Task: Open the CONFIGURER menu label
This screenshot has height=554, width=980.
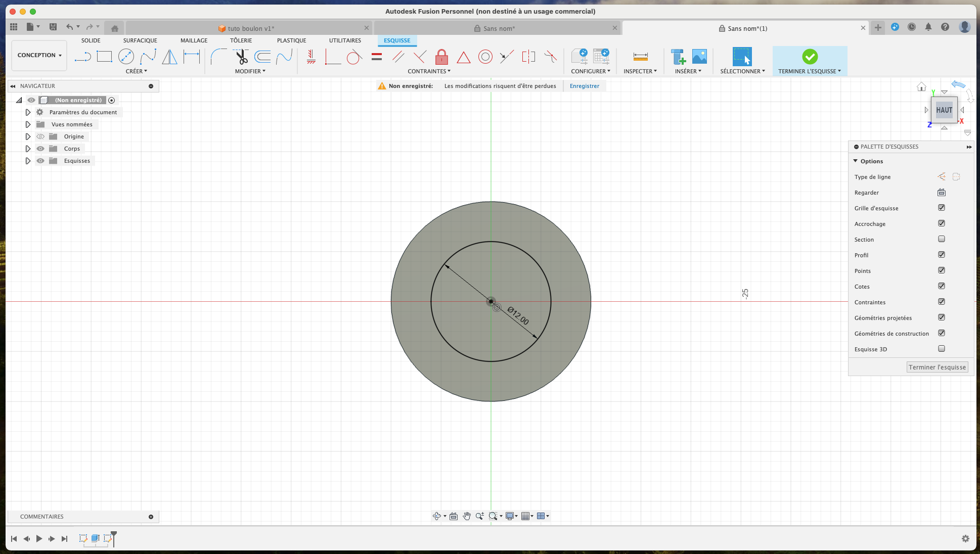Action: tap(590, 71)
